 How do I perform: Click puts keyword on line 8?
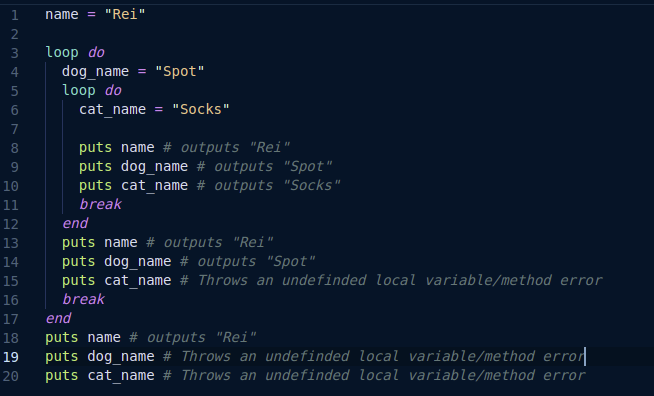tap(96, 147)
